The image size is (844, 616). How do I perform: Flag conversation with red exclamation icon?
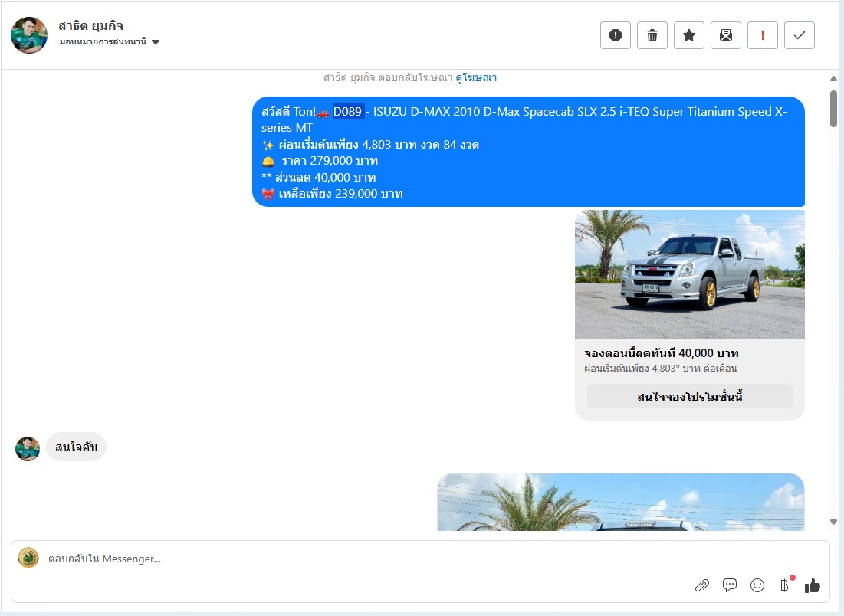coord(762,35)
